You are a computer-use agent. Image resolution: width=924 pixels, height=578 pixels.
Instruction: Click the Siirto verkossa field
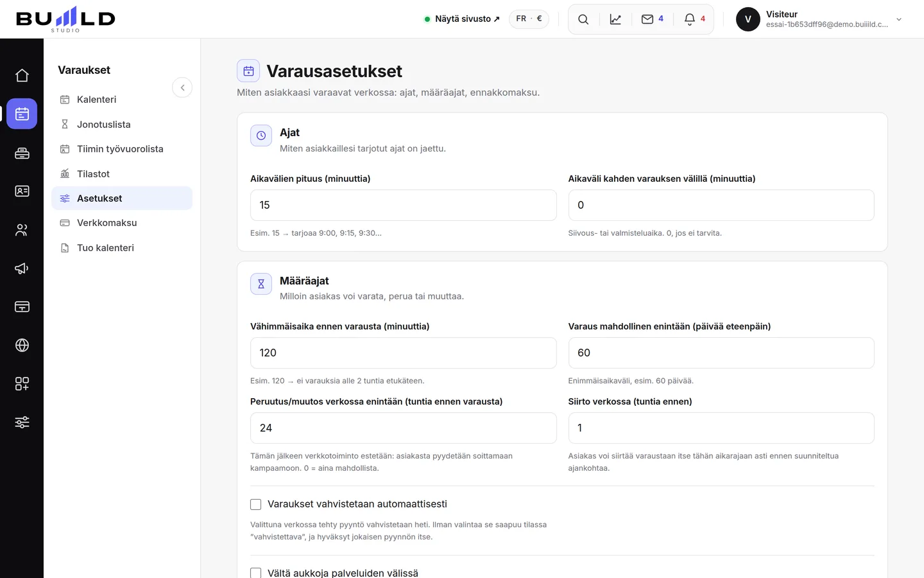721,428
